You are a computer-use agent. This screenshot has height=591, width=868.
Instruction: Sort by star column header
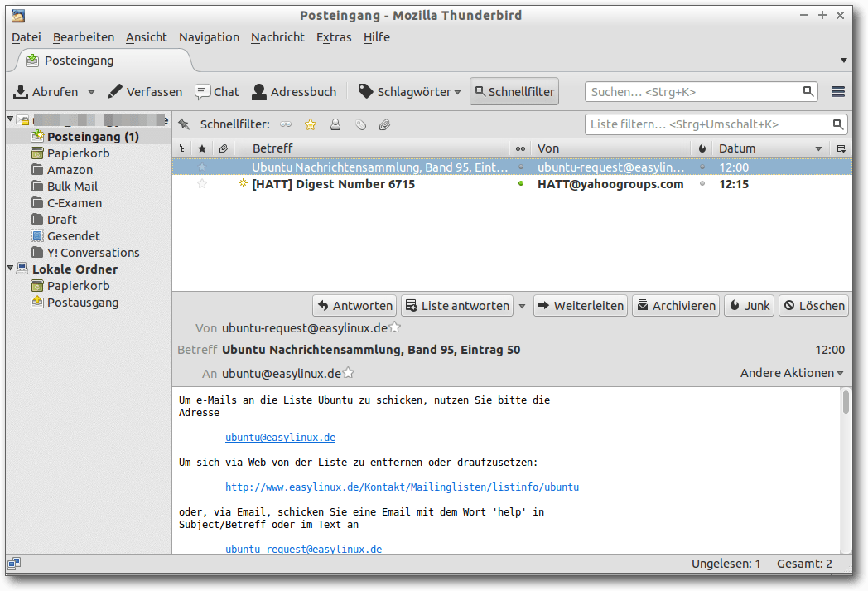click(x=202, y=148)
